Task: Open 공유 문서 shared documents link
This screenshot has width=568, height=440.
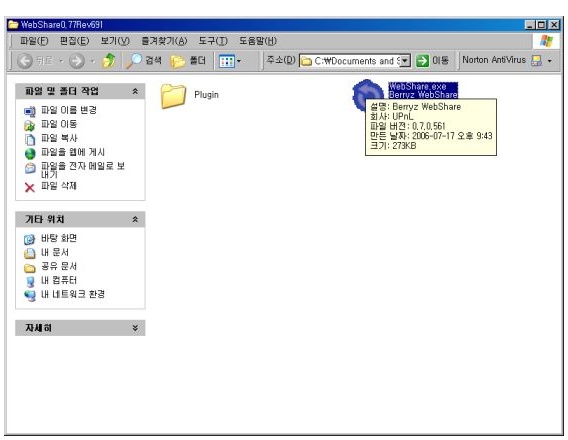Action: [59, 266]
